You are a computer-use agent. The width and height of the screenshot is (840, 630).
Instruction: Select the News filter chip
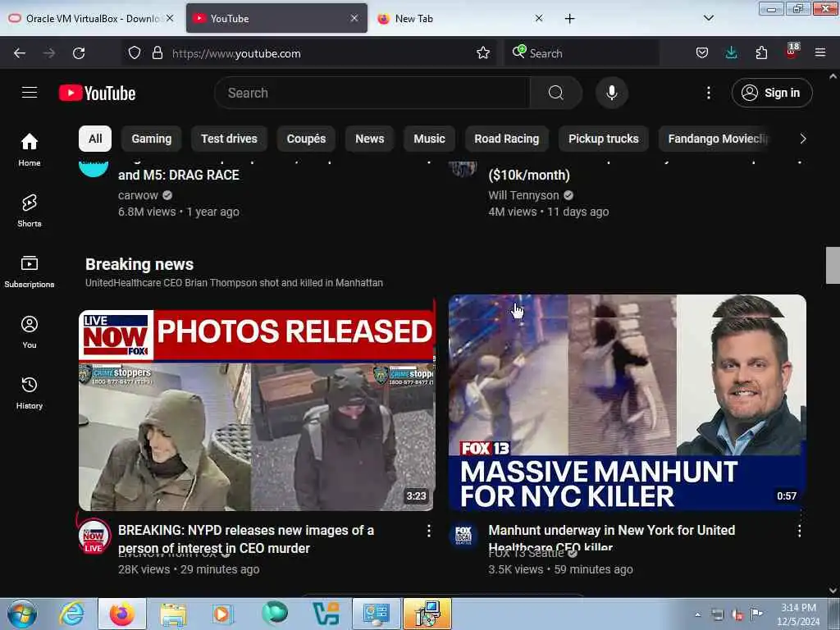(x=370, y=139)
